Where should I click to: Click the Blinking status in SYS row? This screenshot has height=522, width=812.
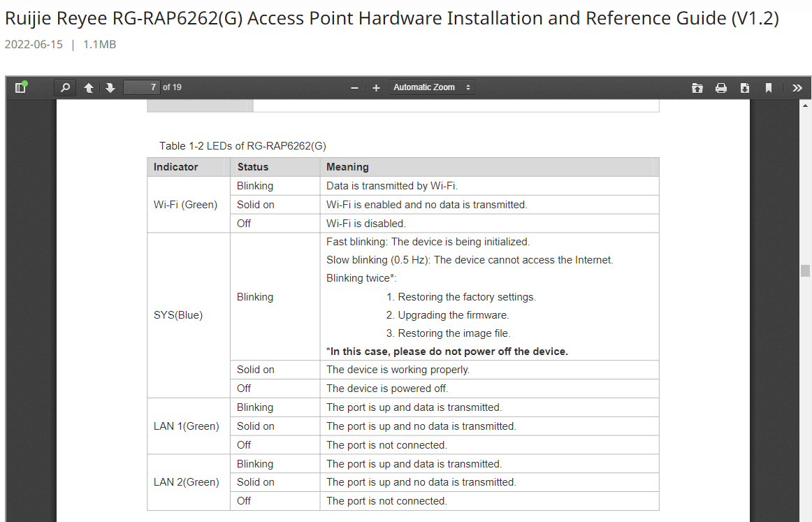tap(255, 297)
